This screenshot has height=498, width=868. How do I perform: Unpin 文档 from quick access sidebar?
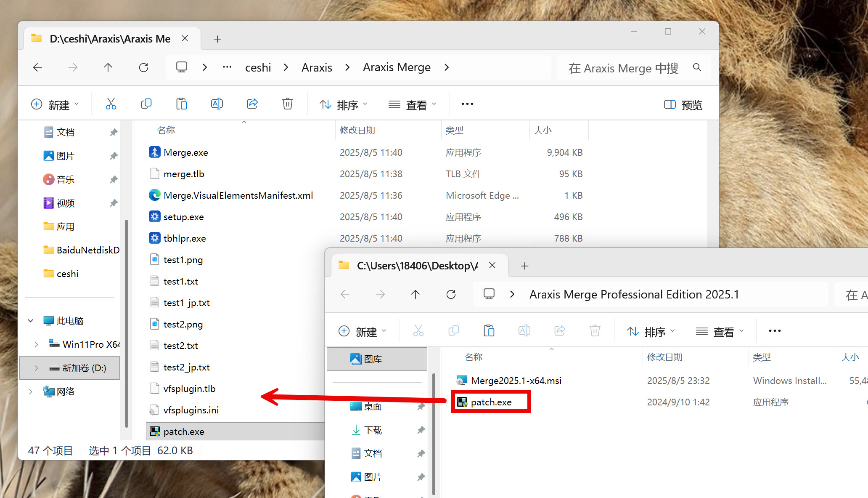pos(113,133)
